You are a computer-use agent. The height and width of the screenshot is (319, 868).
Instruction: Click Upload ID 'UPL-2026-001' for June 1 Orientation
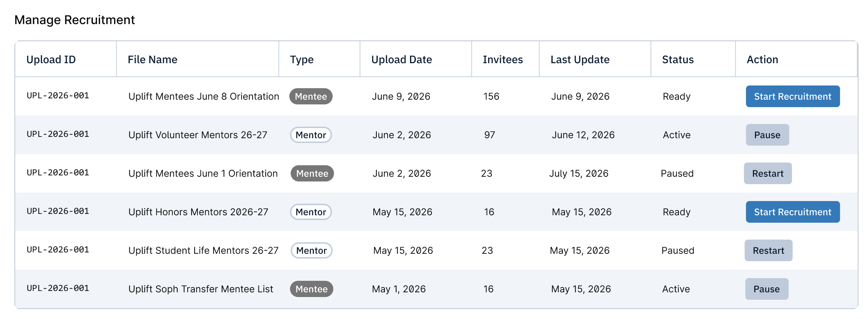click(58, 173)
